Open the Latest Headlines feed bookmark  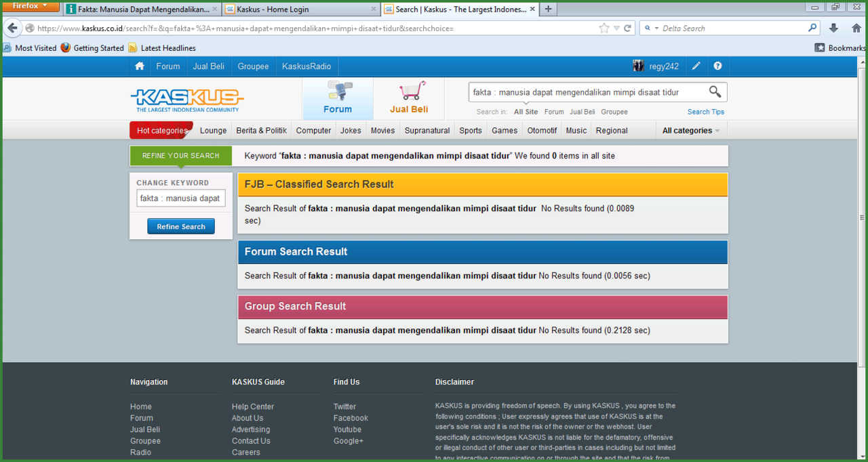tap(162, 48)
